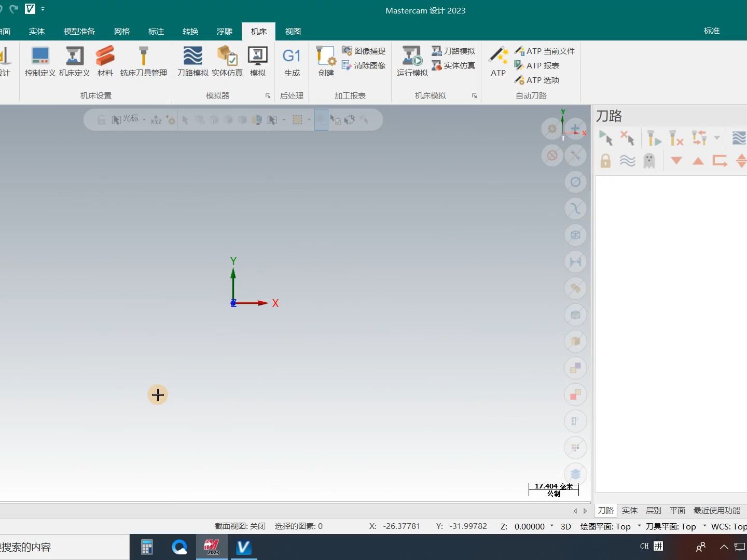Switch to 实体 ribbon tab

point(37,32)
